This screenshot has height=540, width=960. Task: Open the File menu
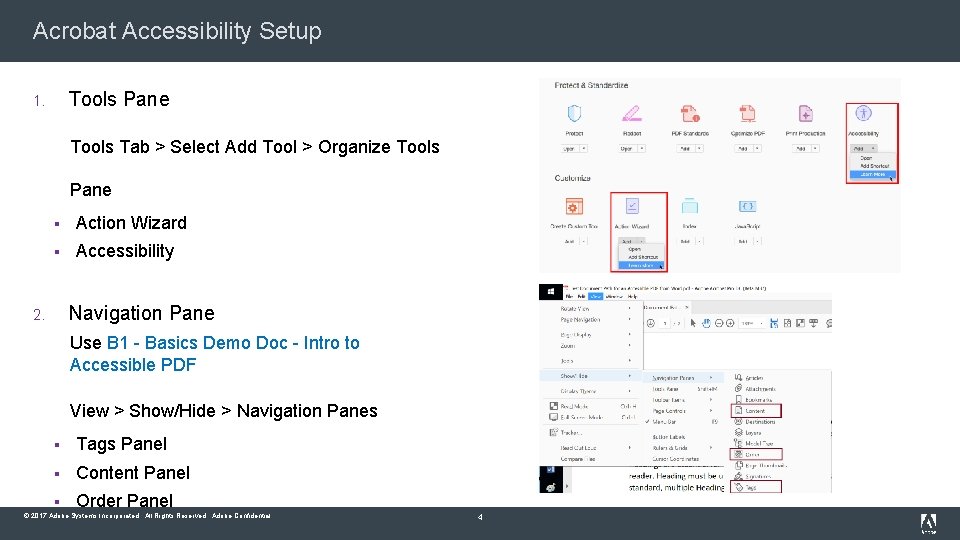[x=569, y=296]
